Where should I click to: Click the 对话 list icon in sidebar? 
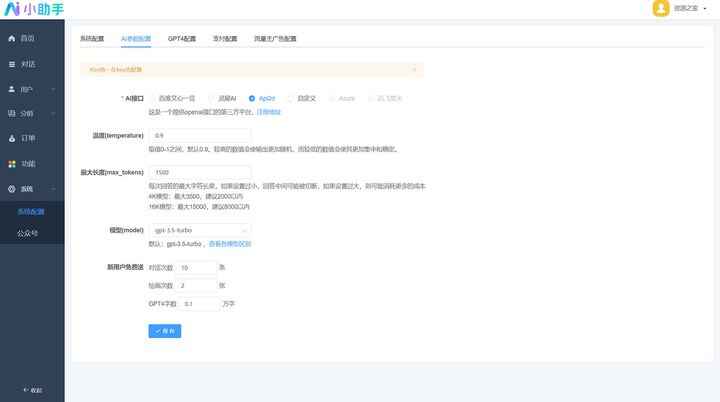point(12,63)
